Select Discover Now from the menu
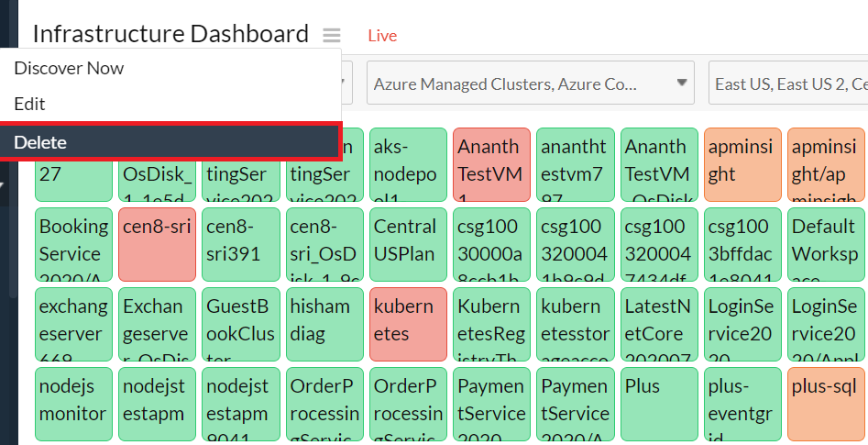Image resolution: width=868 pixels, height=445 pixels. click(69, 68)
